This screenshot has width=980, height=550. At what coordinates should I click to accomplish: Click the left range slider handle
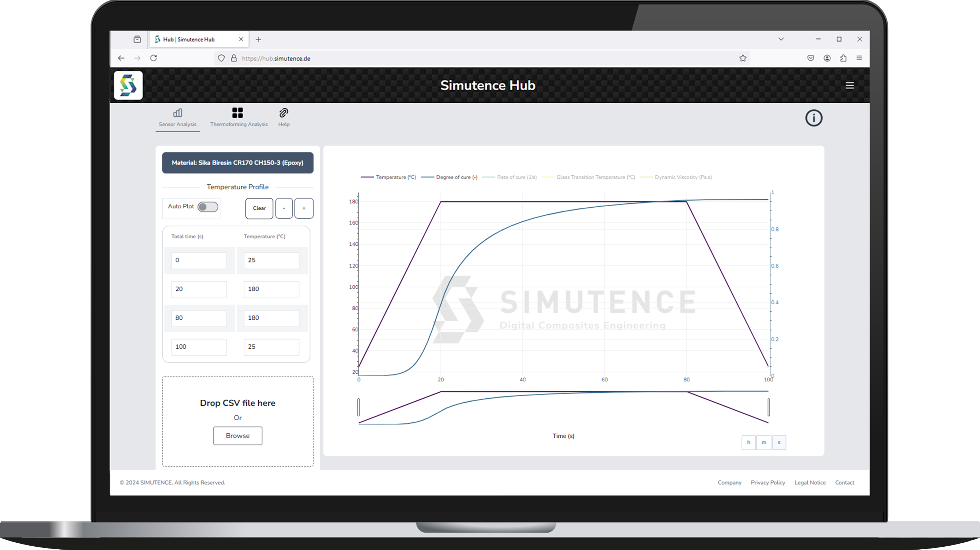pos(358,407)
